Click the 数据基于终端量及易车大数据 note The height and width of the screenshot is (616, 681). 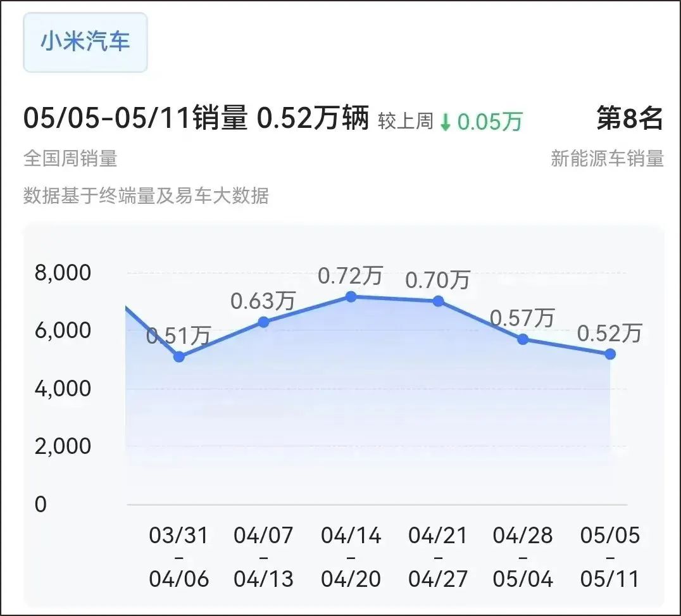coord(146,196)
